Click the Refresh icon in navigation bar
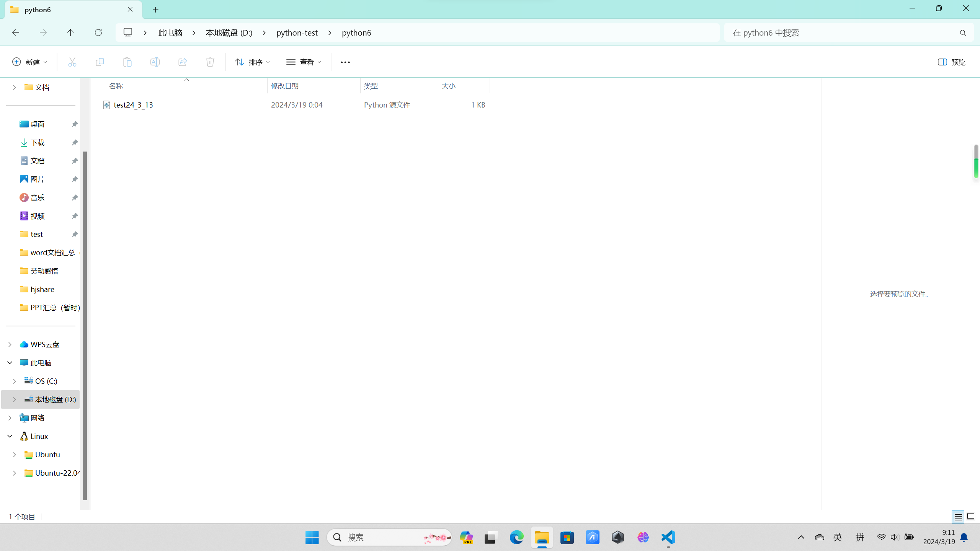 pos(98,33)
